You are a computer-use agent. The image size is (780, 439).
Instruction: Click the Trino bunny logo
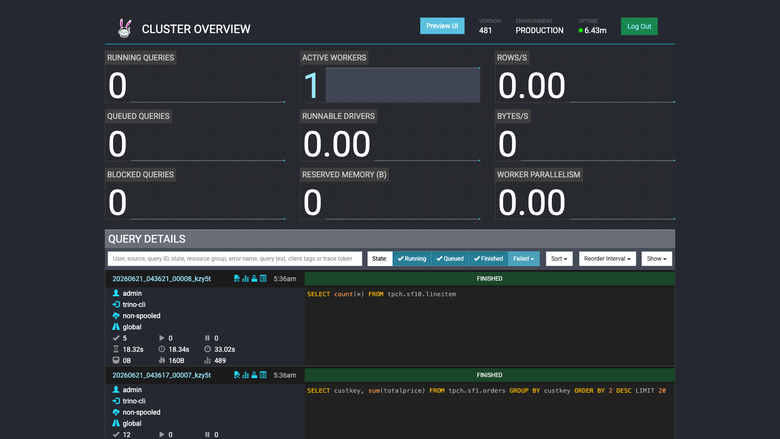point(124,28)
